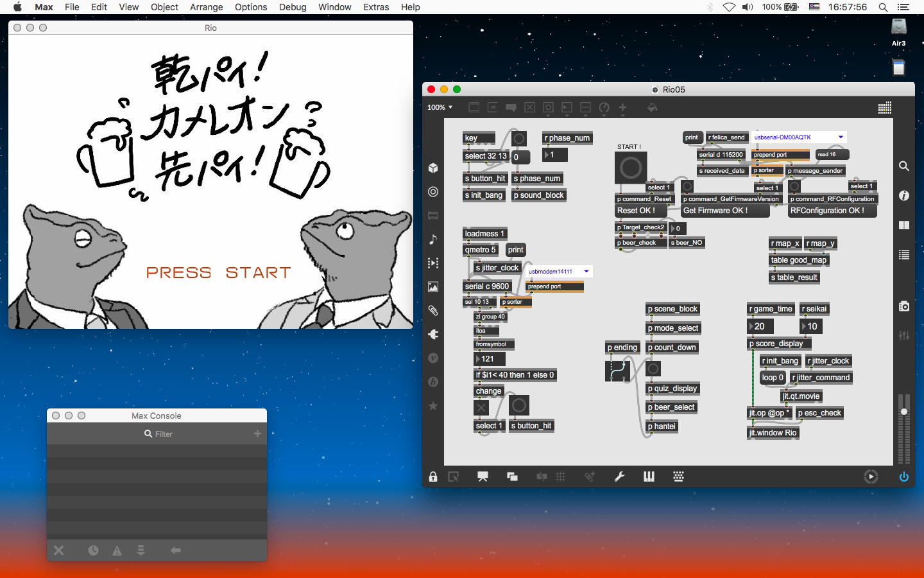Open the star favorites sidebar icon

(x=433, y=405)
